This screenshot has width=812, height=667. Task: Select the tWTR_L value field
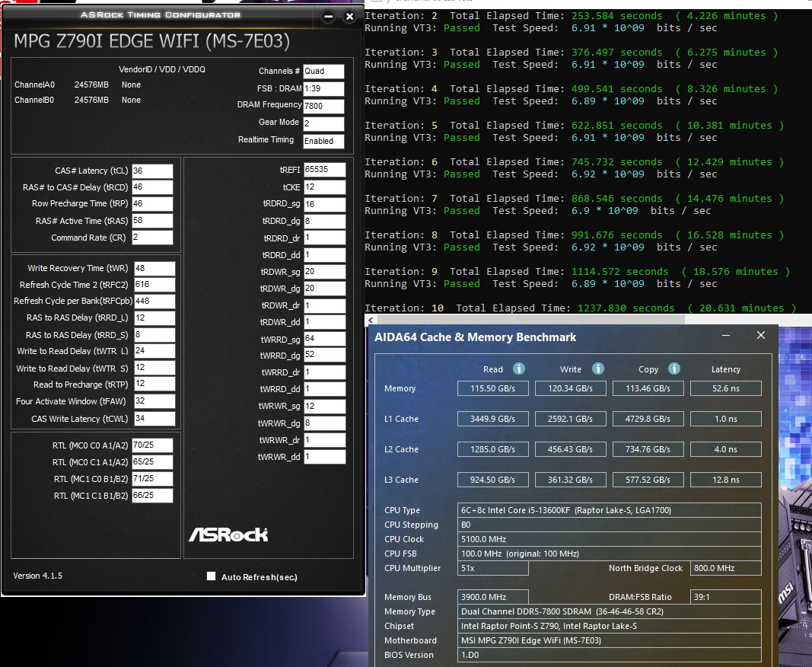[x=154, y=351]
